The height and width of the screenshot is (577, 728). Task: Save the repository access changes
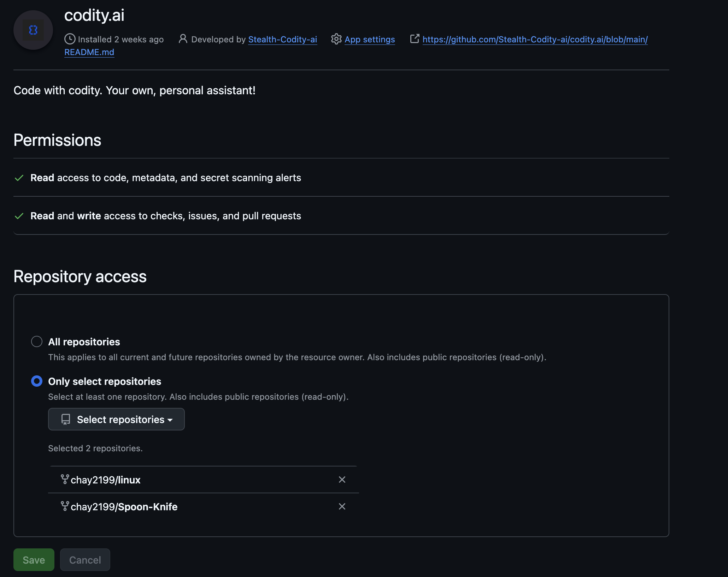(34, 560)
